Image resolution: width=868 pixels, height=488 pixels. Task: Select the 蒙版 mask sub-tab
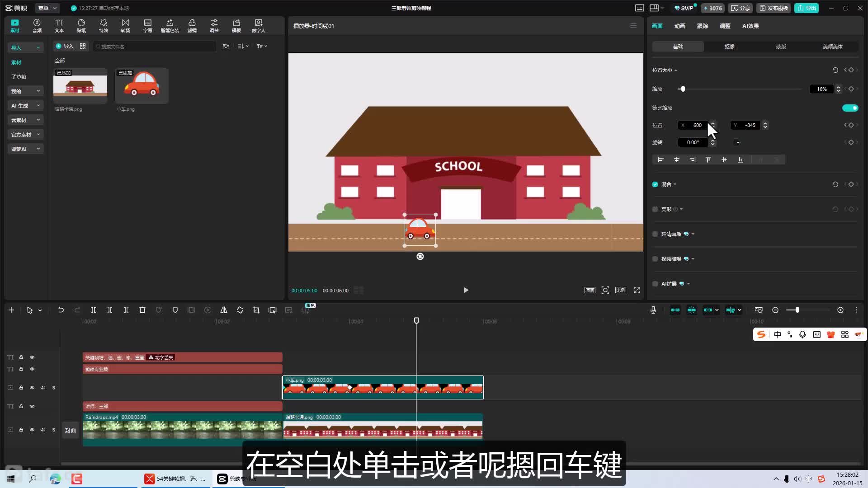[x=781, y=47]
